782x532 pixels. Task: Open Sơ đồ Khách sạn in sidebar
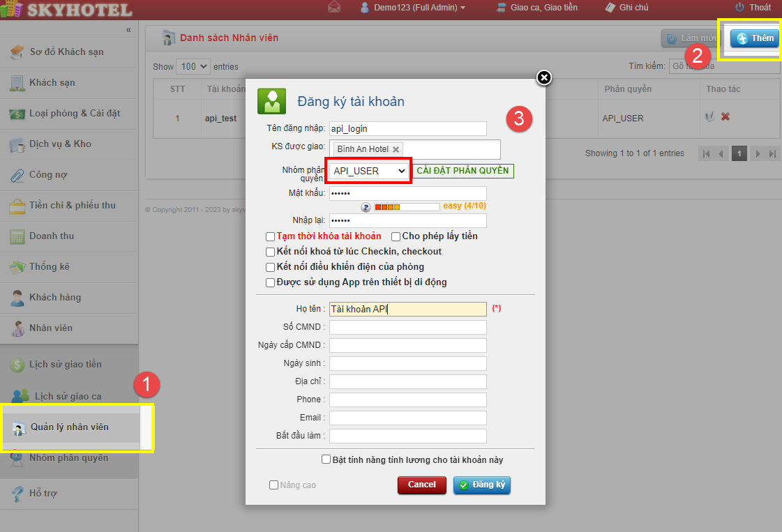point(66,52)
